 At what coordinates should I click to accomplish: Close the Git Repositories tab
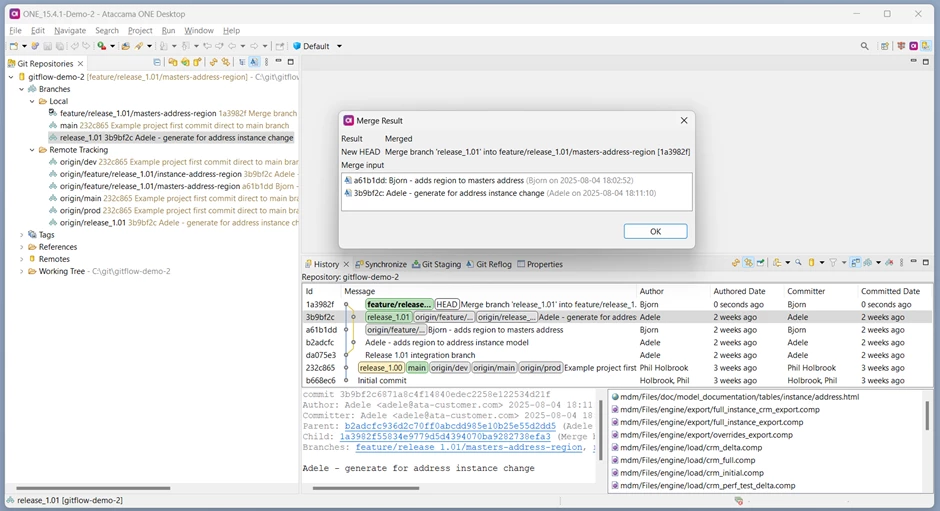(80, 64)
